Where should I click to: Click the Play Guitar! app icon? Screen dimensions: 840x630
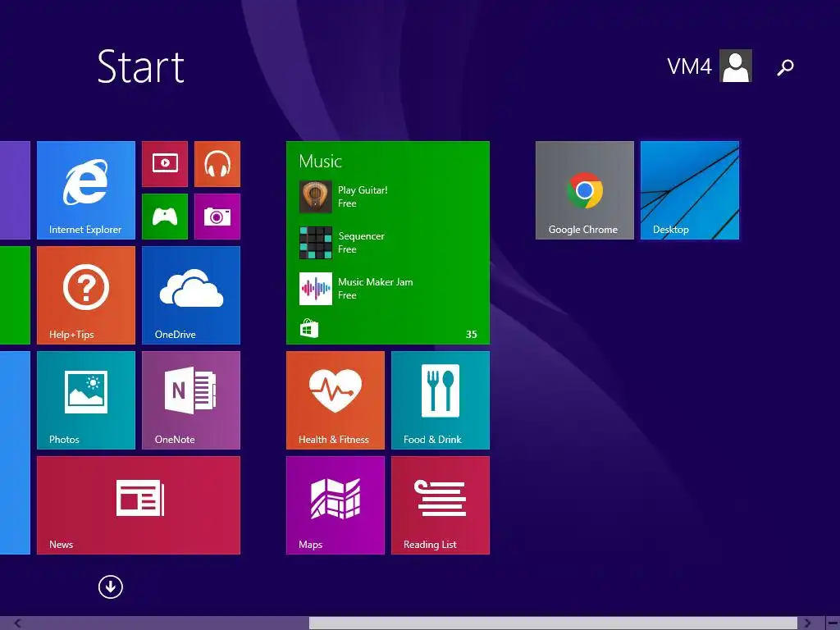tap(316, 197)
